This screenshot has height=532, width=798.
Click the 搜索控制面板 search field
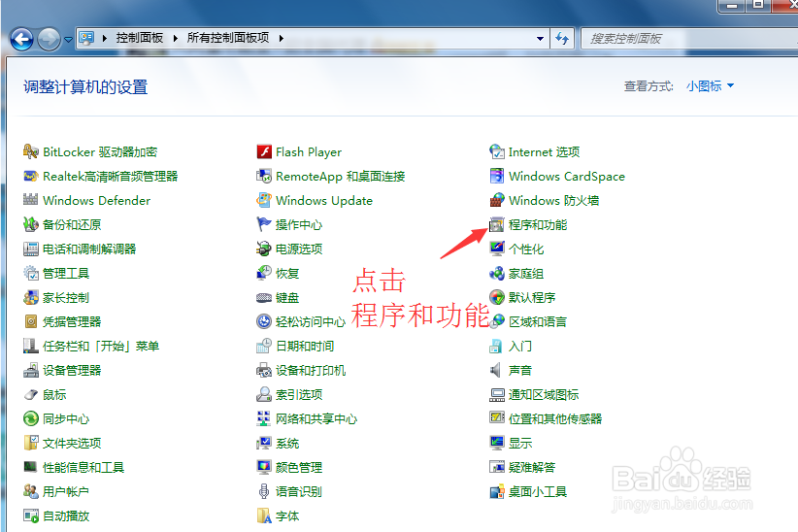point(689,38)
